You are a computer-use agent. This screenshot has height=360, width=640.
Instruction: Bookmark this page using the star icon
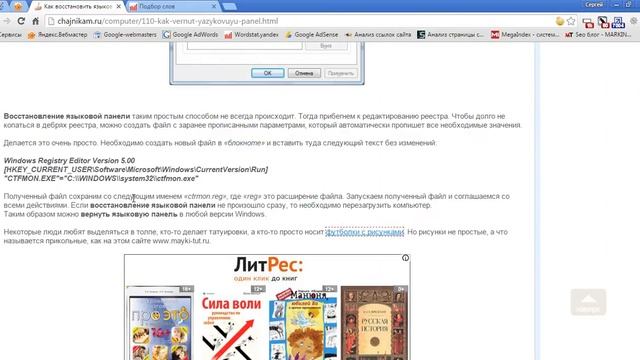pyautogui.click(x=571, y=21)
